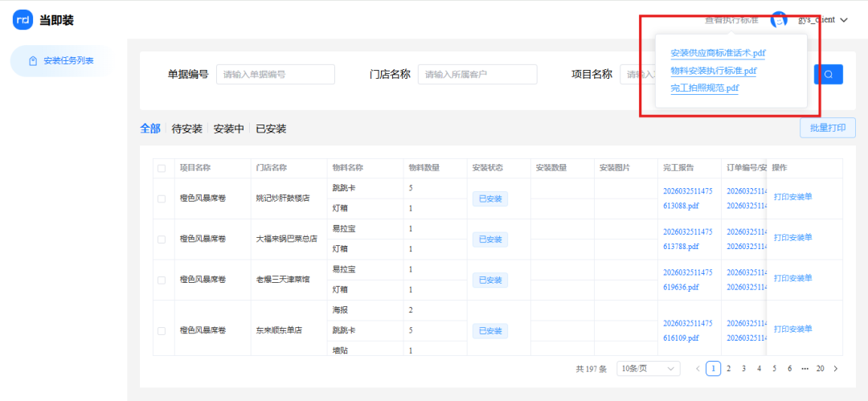Go to previous page arrow
Screen dimensions: 868x401
click(698, 368)
